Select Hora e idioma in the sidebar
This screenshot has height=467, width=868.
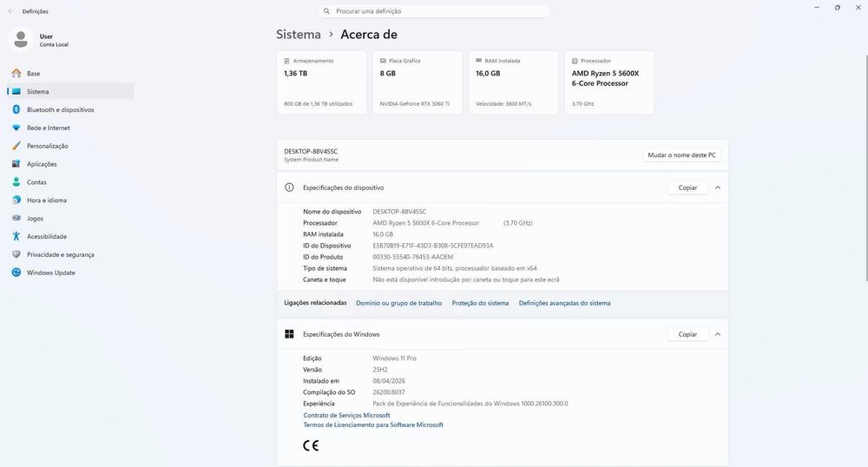click(70, 200)
